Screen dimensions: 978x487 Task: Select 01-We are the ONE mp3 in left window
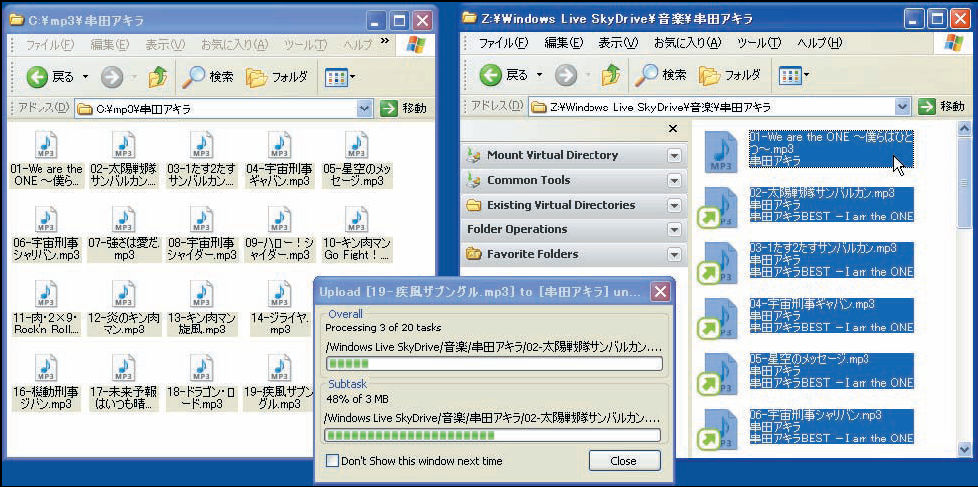click(x=47, y=160)
